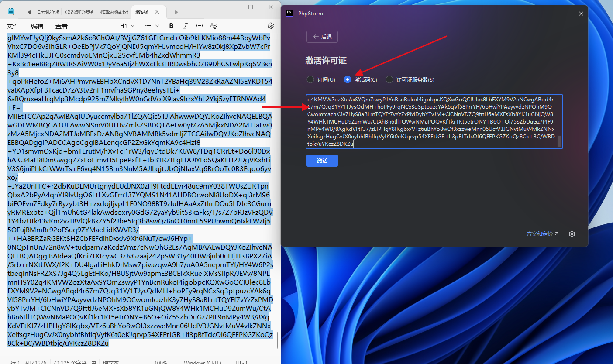The image size is (613, 364).
Task: Open Notepad settings gear
Action: 271,26
